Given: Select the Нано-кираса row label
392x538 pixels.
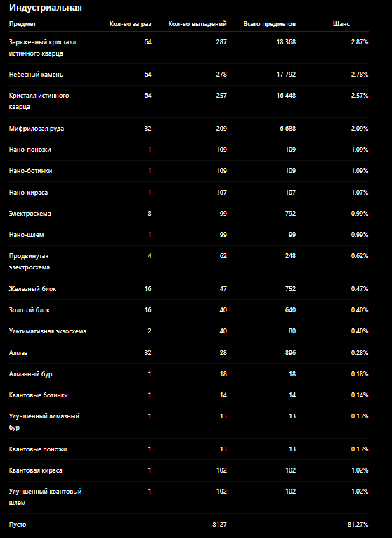Looking at the screenshot, I should pos(28,193).
